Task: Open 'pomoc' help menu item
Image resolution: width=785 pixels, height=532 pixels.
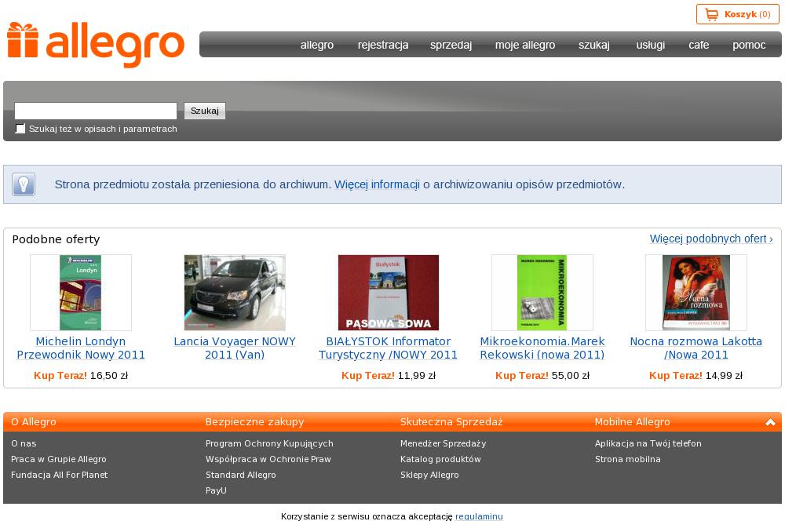Action: tap(749, 45)
